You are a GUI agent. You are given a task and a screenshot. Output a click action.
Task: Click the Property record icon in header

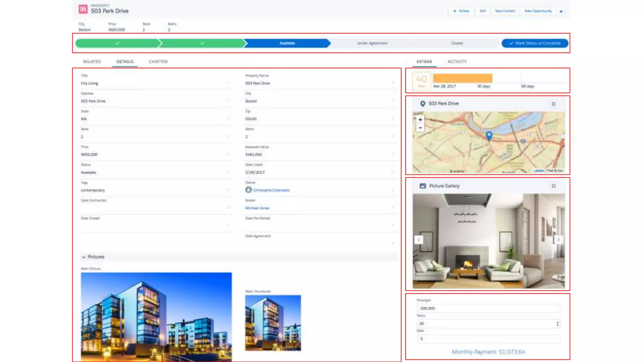(83, 9)
